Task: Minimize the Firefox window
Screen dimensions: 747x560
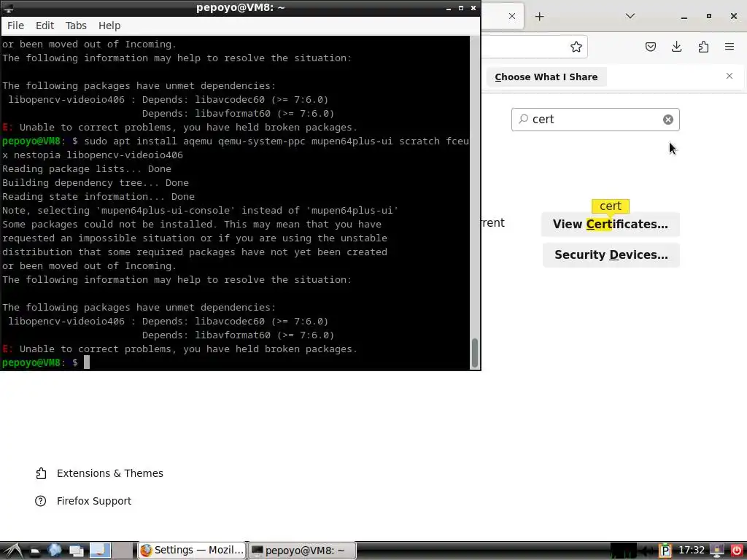Action: 684,17
